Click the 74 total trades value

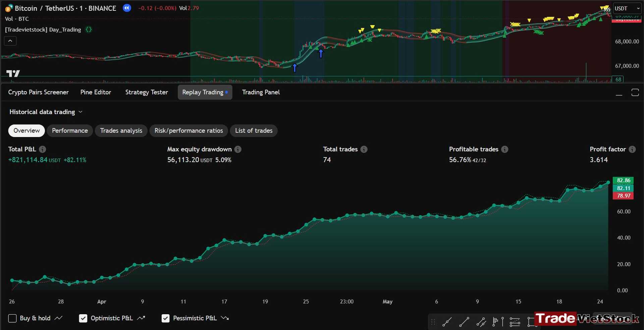[327, 160]
